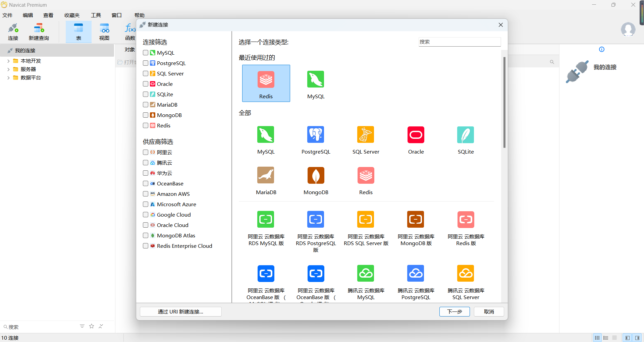Click the 连接 toolbar icon
The image size is (644, 342).
[x=13, y=32]
